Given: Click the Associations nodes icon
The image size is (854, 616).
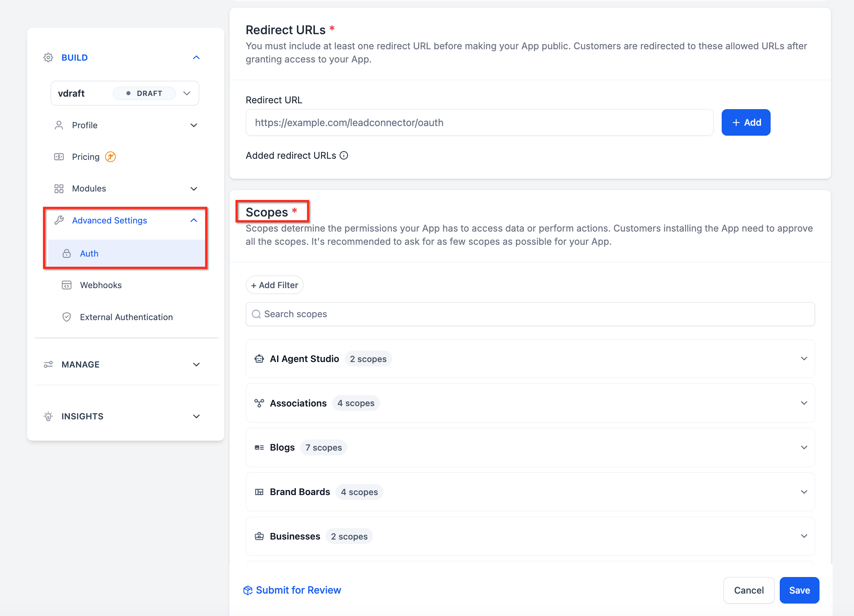Looking at the screenshot, I should pyautogui.click(x=259, y=403).
